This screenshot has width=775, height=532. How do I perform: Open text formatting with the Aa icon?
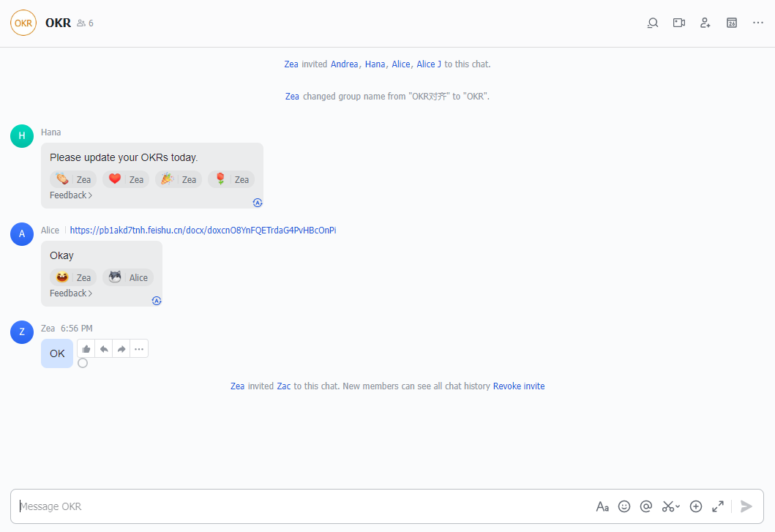tap(602, 506)
